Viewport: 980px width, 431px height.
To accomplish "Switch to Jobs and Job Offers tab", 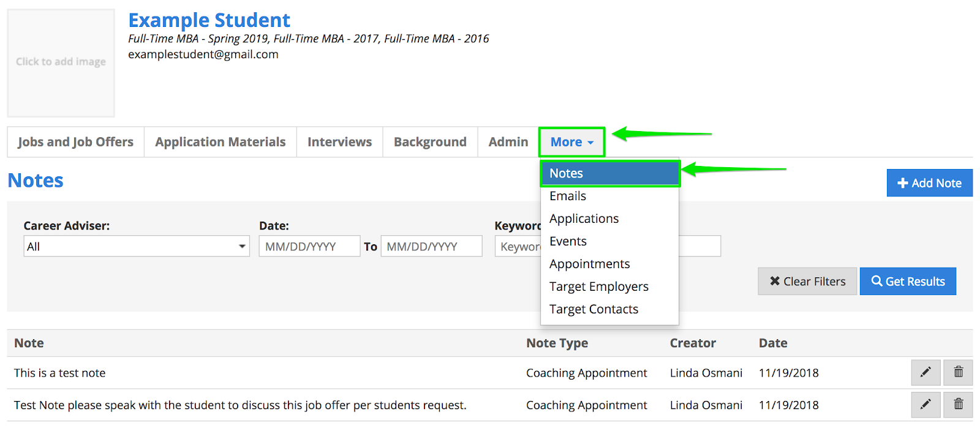I will [75, 142].
